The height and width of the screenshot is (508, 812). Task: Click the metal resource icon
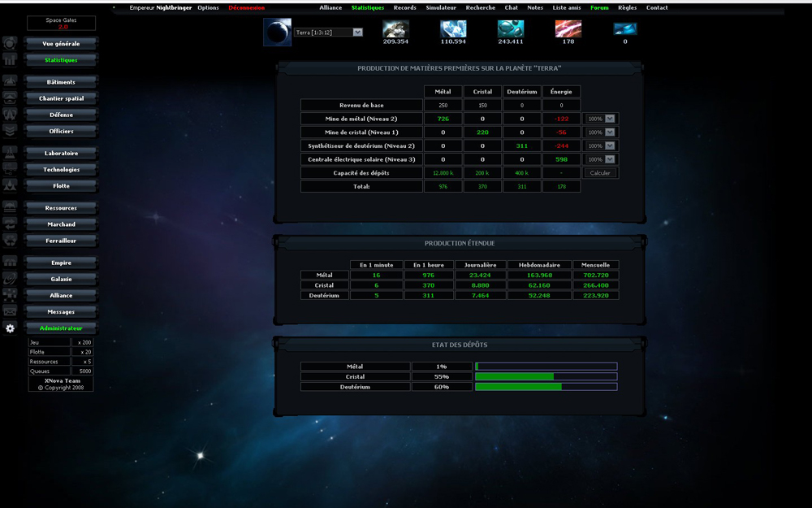coord(395,28)
